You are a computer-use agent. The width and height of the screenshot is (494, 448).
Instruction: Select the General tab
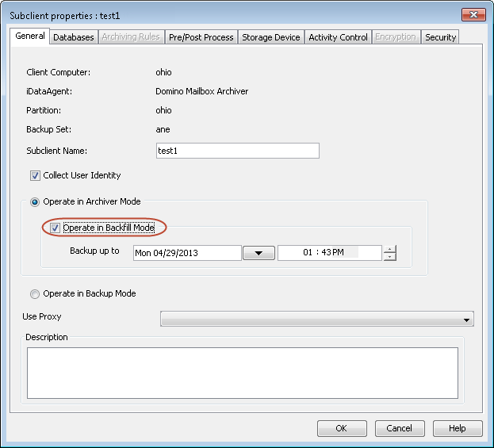click(x=30, y=36)
